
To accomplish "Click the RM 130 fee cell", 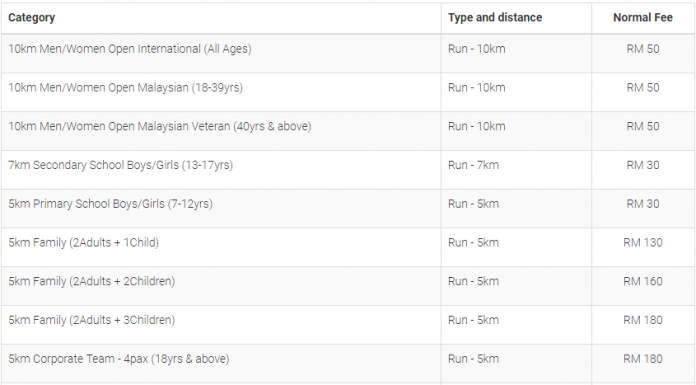I will pos(643,242).
